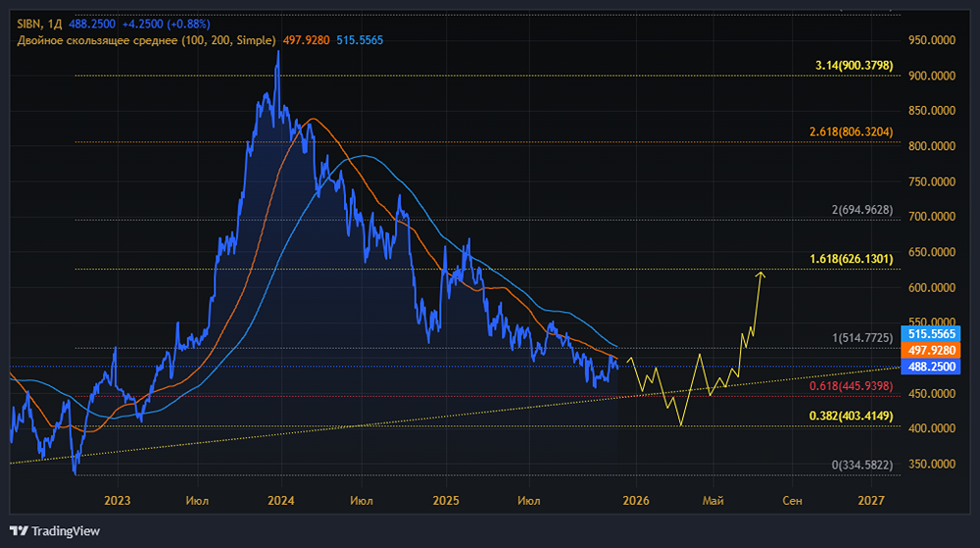
Task: Open the Двойное скользящее среднее indicator legend
Action: [146, 40]
